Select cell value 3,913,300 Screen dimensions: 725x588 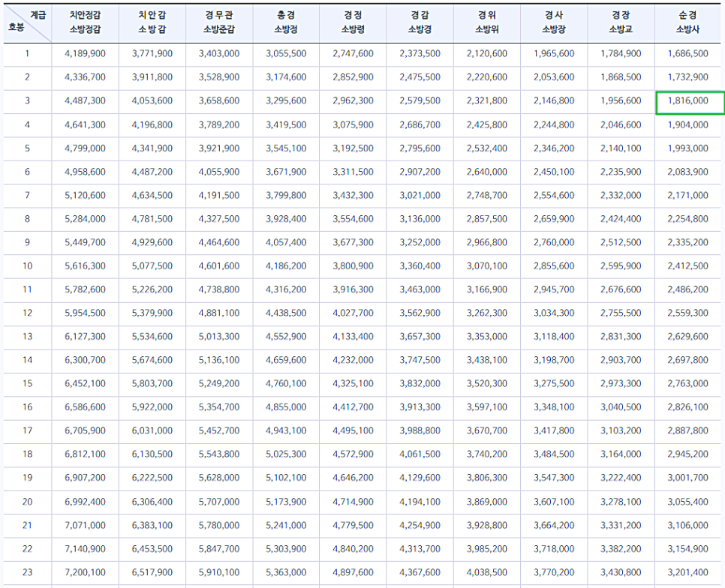point(420,407)
